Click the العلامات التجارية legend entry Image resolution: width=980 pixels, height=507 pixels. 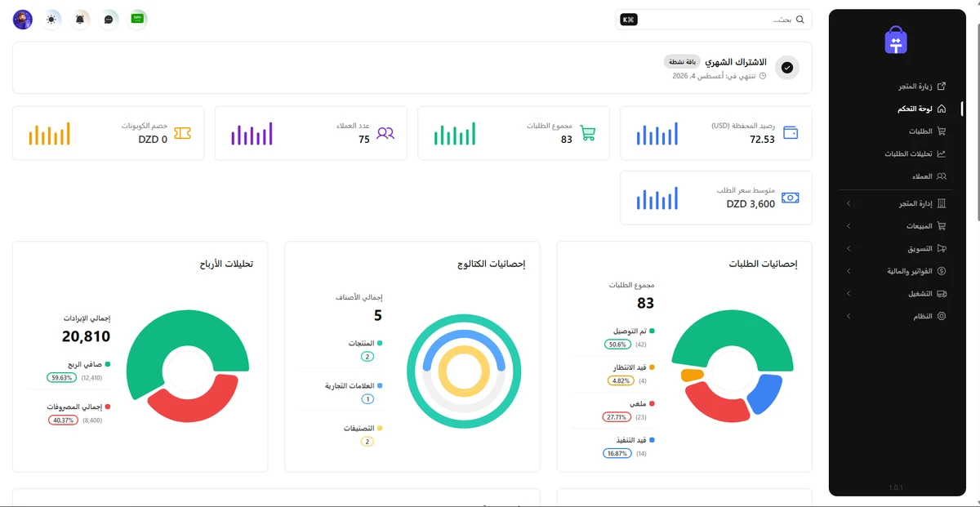[x=354, y=385]
